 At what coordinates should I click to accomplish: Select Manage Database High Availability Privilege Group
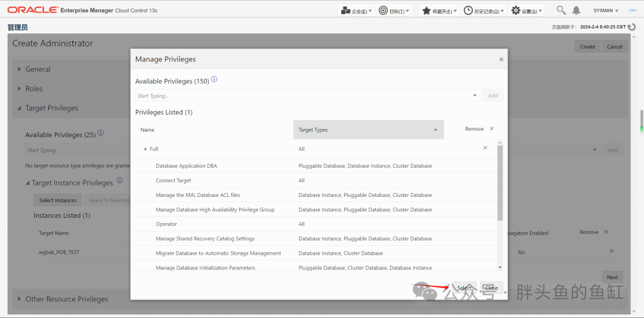316,209
